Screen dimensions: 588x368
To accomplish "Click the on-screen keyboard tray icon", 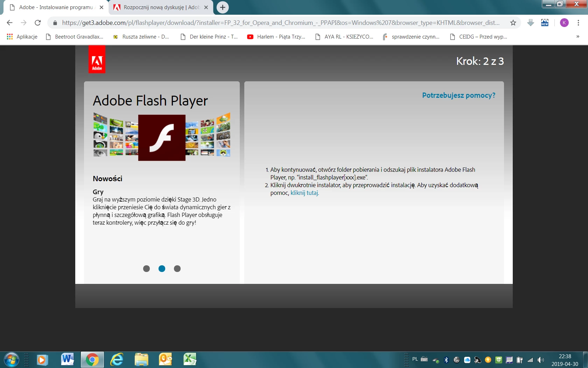I will coord(424,359).
